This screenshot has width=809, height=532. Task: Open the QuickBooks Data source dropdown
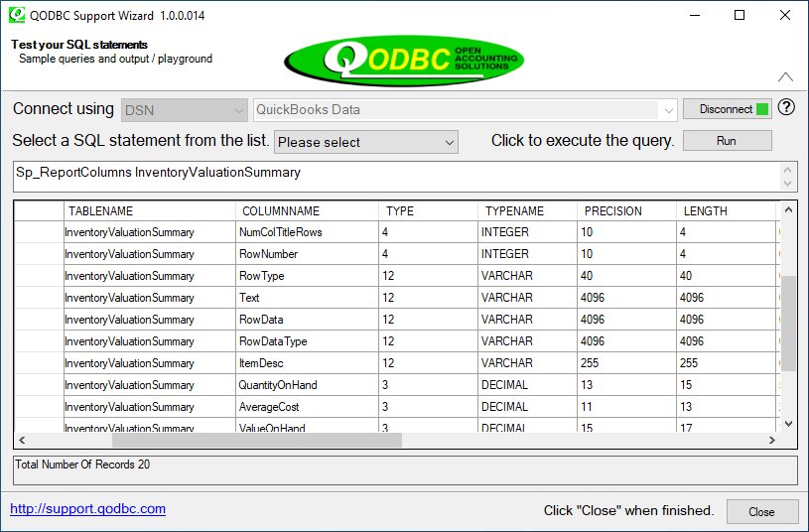click(465, 110)
